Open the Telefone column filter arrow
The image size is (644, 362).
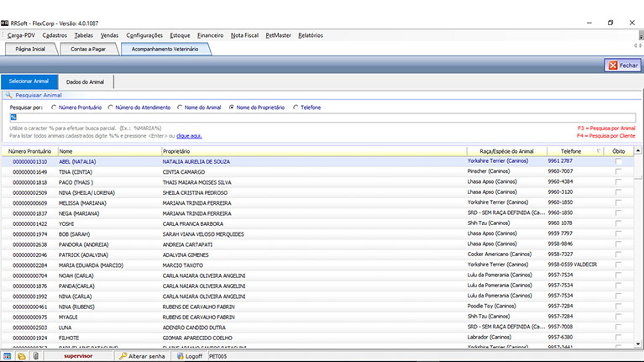click(x=598, y=151)
